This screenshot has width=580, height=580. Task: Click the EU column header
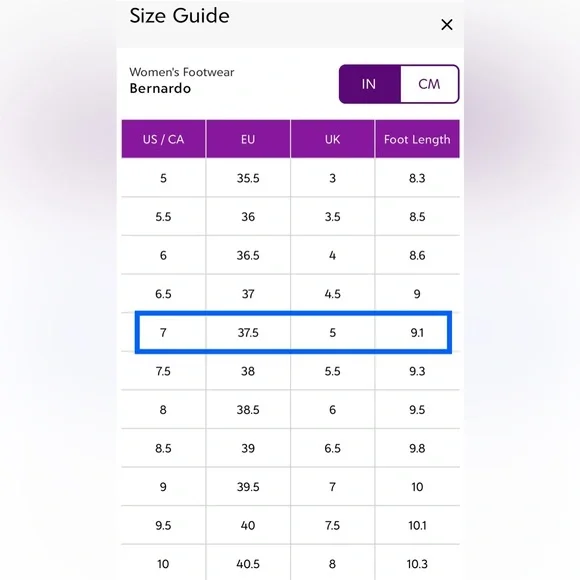248,139
